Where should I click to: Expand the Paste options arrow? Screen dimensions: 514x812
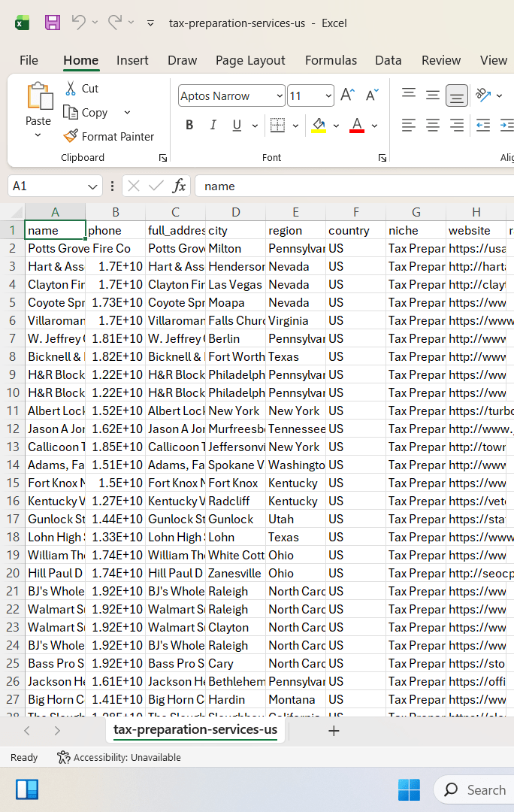pyautogui.click(x=38, y=135)
